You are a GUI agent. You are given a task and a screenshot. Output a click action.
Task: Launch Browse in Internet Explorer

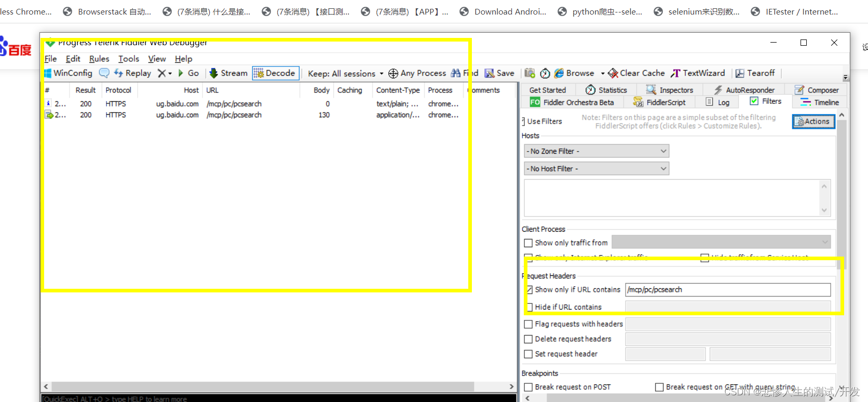574,73
